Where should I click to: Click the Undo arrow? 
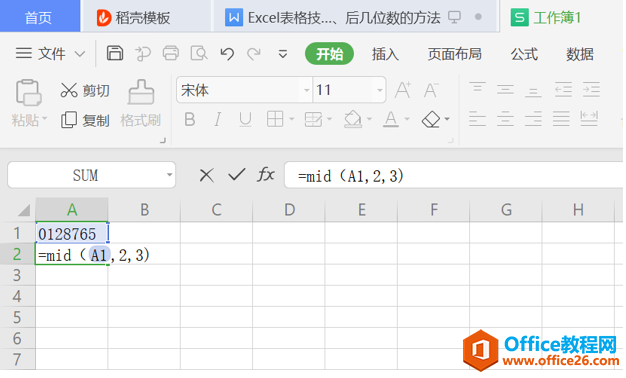tap(227, 53)
